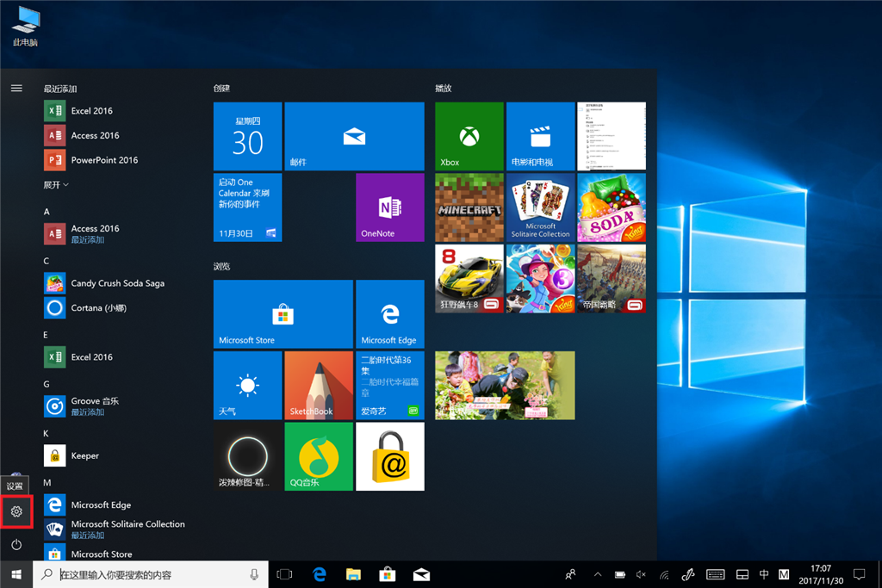Expand the Start menu hamburger button

click(16, 89)
